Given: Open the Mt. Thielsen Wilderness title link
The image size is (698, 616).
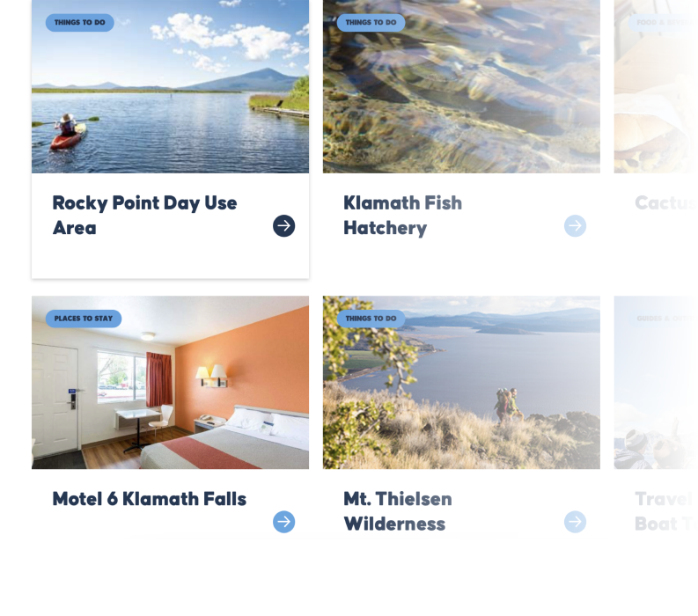Looking at the screenshot, I should 398,511.
